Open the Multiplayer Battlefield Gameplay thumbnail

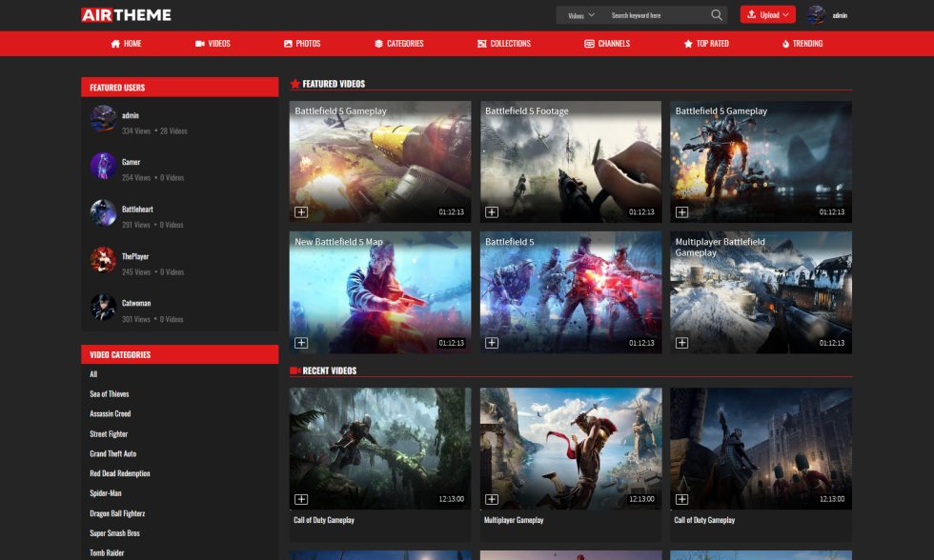[x=761, y=292]
